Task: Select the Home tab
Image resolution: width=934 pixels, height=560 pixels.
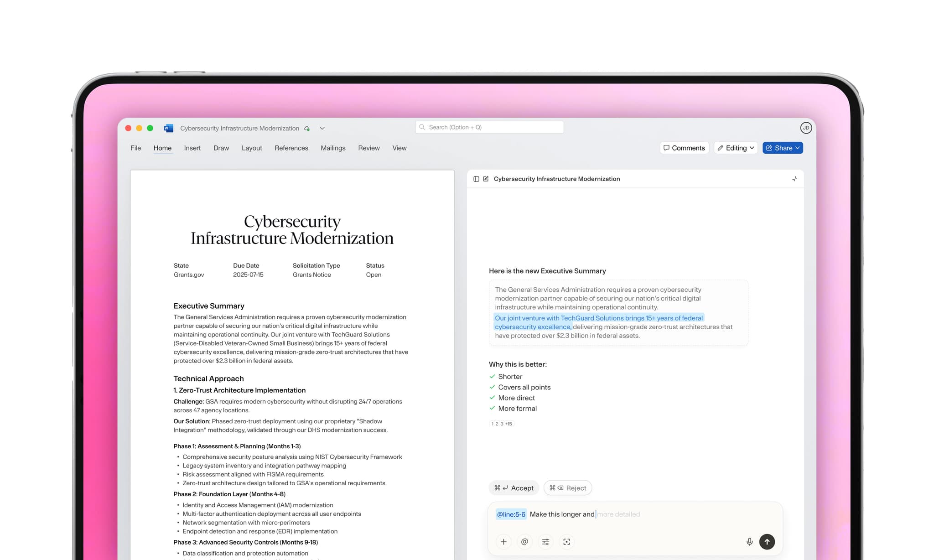Action: click(x=162, y=148)
